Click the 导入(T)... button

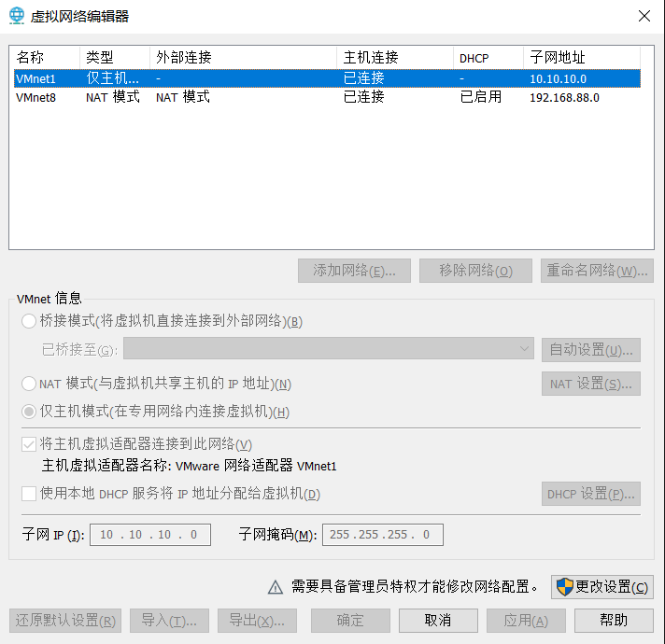pos(169,621)
